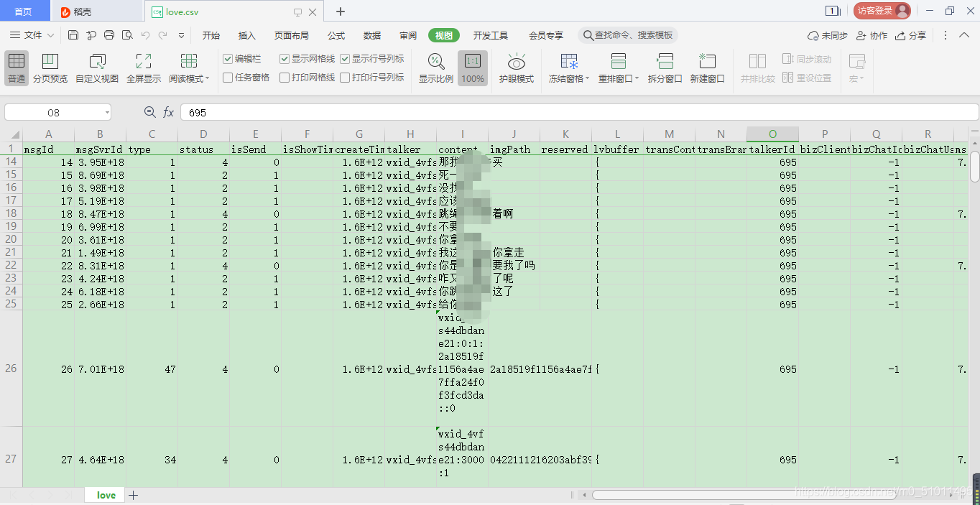The width and height of the screenshot is (980, 505).
Task: Set zoom to 100% button
Action: point(473,68)
